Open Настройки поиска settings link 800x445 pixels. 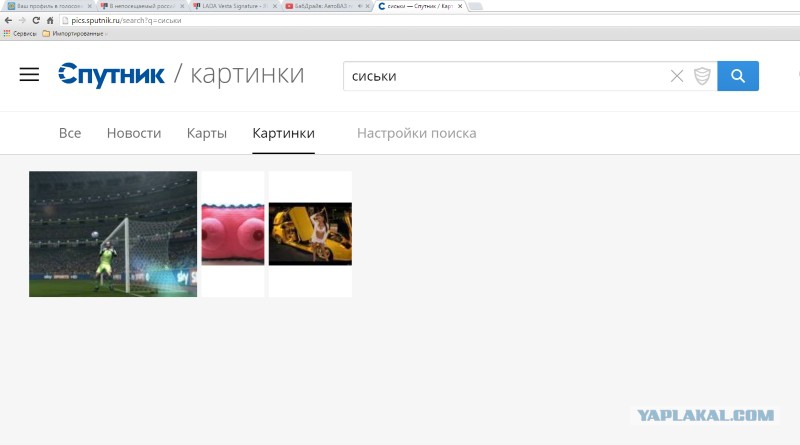point(416,133)
